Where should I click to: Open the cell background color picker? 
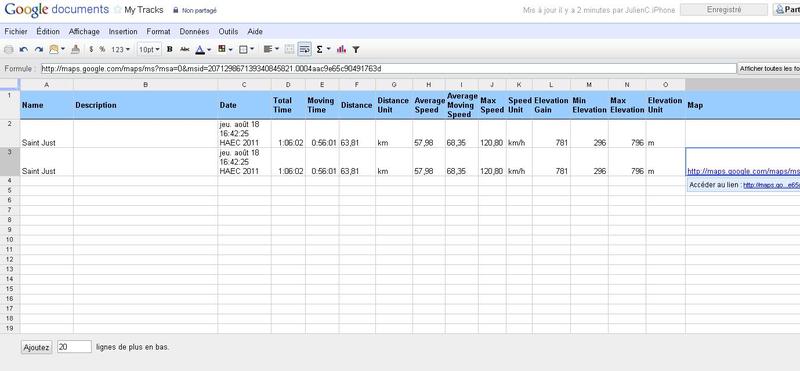tap(224, 50)
